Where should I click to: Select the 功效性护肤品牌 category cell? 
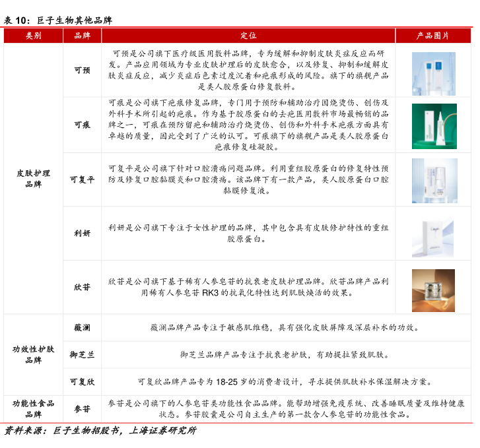tap(33, 354)
